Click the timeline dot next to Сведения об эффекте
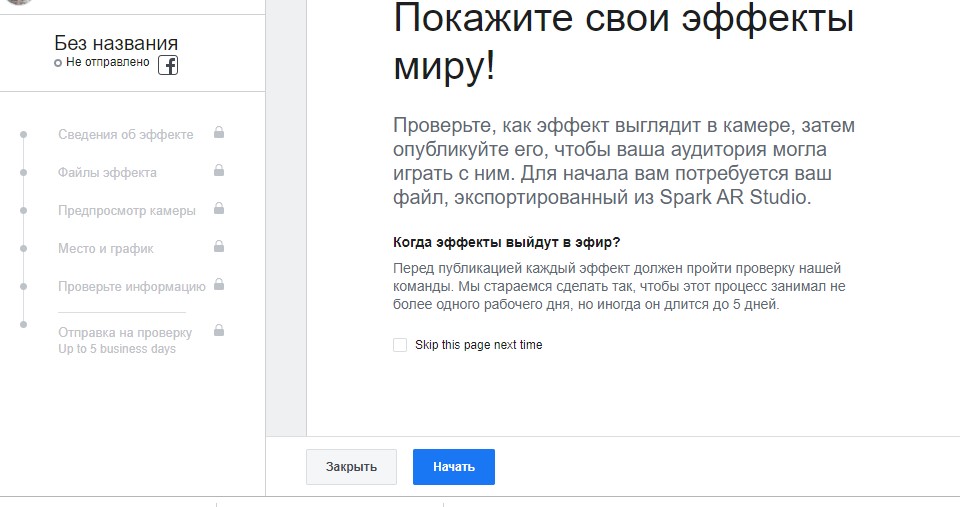This screenshot has width=960, height=507. (x=23, y=134)
